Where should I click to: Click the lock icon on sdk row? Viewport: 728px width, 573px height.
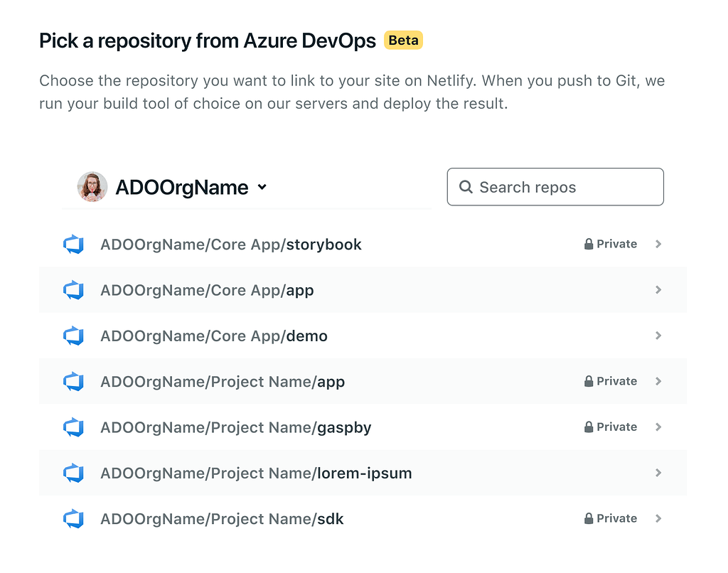[589, 518]
